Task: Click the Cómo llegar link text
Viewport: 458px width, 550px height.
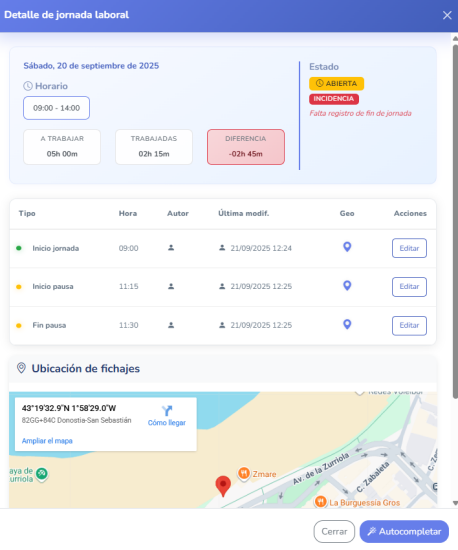Action: [167, 423]
